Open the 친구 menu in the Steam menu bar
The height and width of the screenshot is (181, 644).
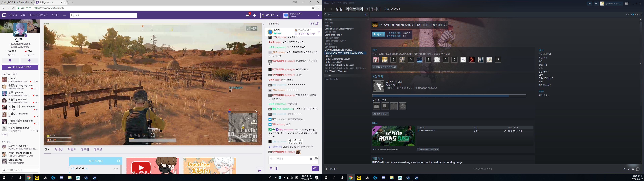tap(339, 3)
